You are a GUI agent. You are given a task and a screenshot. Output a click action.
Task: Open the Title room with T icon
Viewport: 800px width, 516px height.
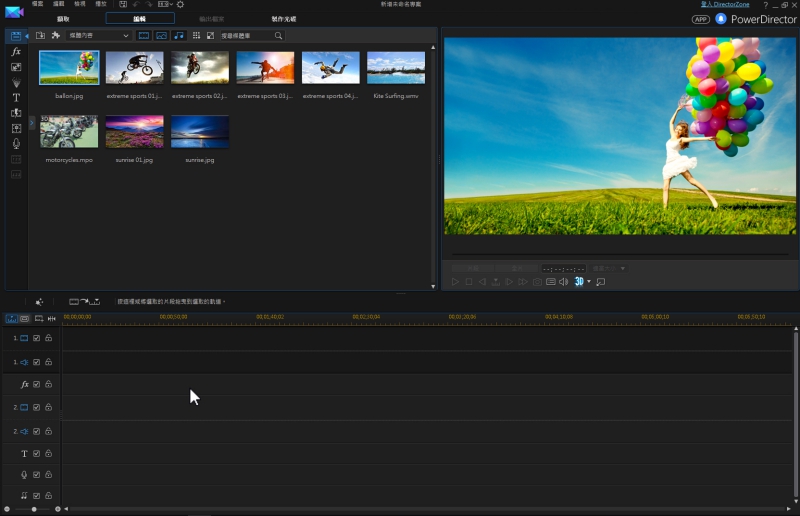click(16, 98)
